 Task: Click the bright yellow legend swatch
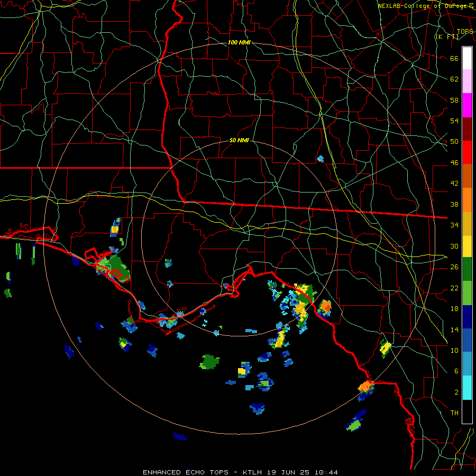(x=467, y=246)
